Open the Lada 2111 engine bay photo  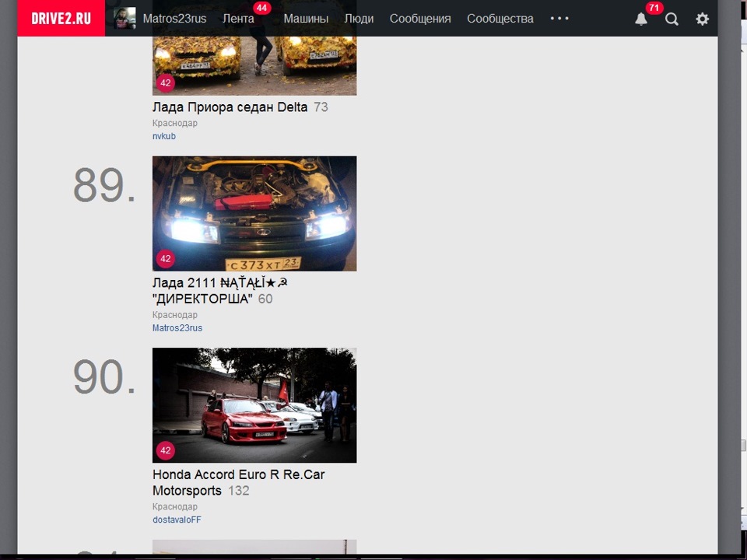coord(254,213)
